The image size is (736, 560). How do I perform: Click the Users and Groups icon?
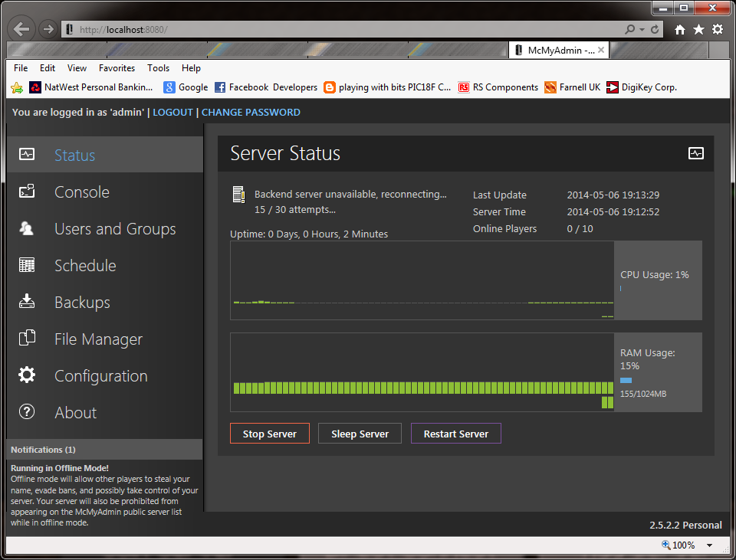point(27,228)
